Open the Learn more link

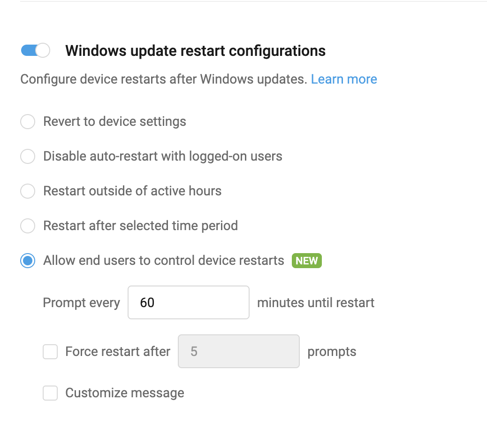pos(344,79)
